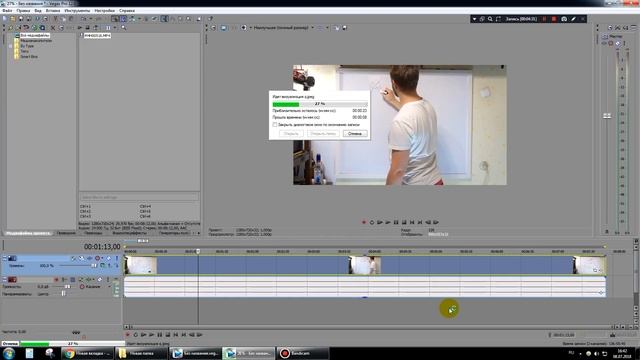Click the preview on external monitor icon

[223, 28]
